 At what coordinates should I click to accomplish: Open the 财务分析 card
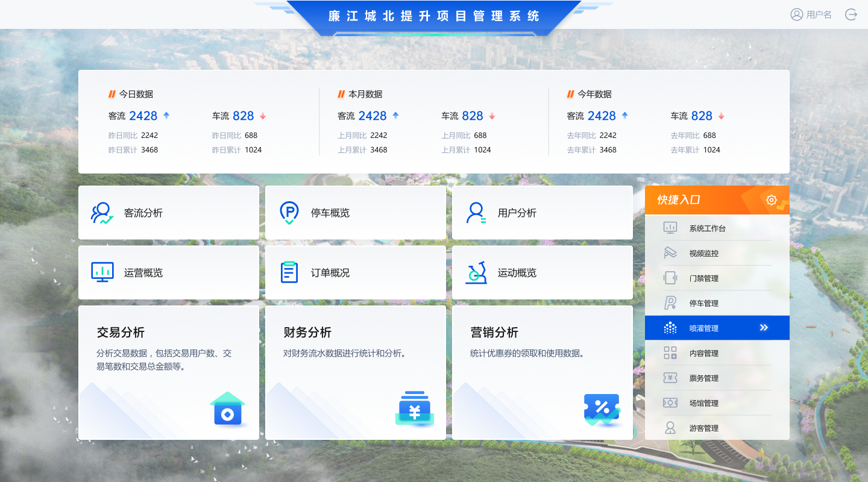356,372
